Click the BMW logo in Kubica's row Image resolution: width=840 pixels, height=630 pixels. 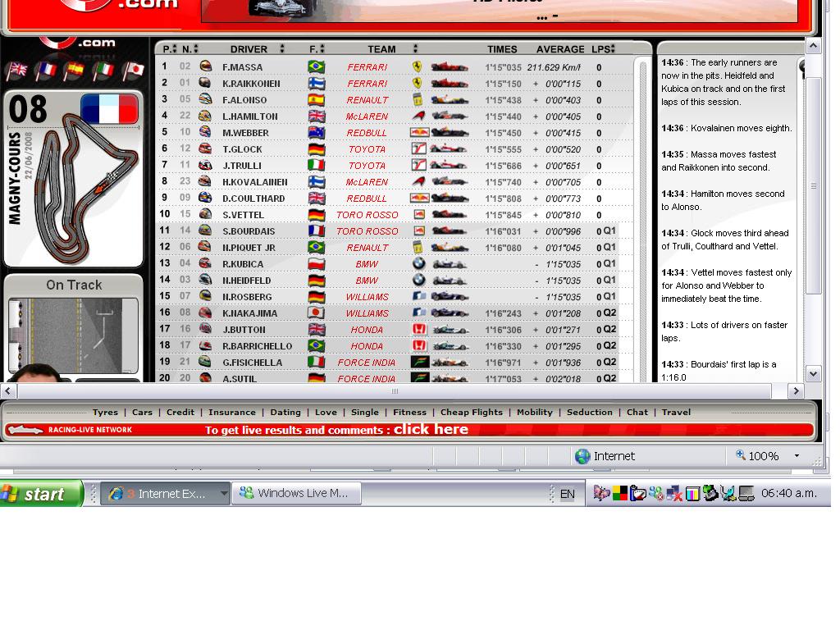pyautogui.click(x=418, y=264)
